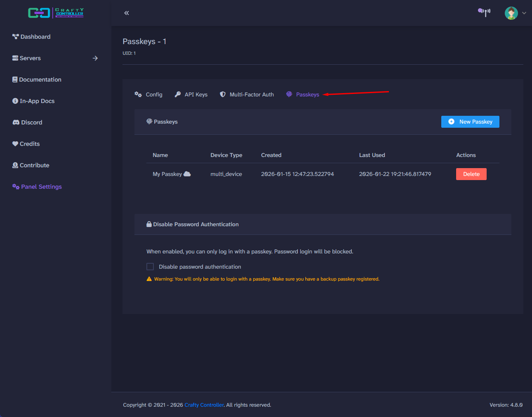Screen dimensions: 532x417
Task: Click the Panel Settings gears icon
Action: coord(15,186)
